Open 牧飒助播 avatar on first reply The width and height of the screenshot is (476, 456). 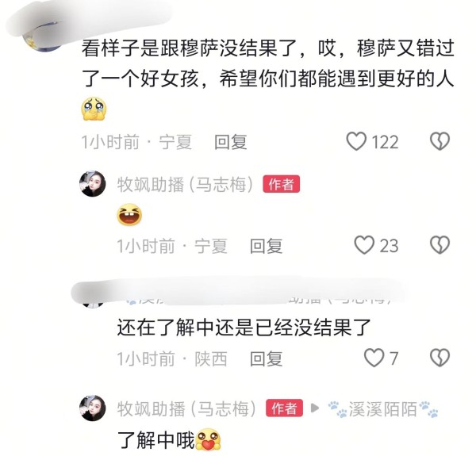(93, 184)
